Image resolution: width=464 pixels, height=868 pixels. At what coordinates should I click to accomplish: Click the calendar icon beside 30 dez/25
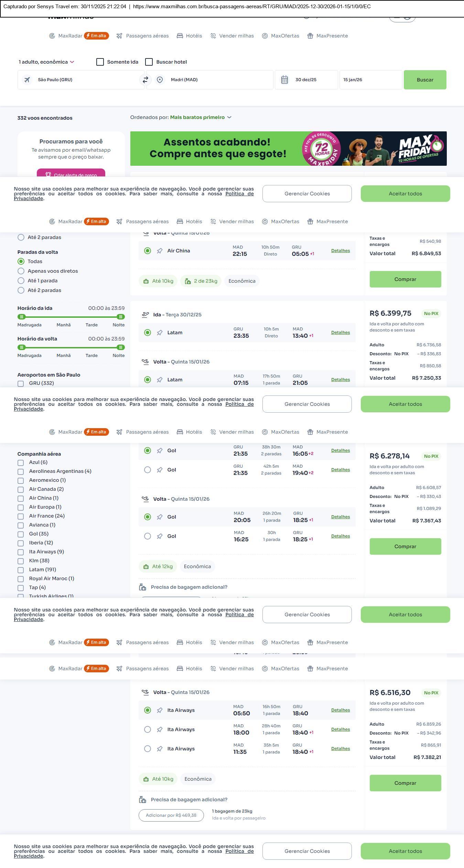click(x=284, y=80)
